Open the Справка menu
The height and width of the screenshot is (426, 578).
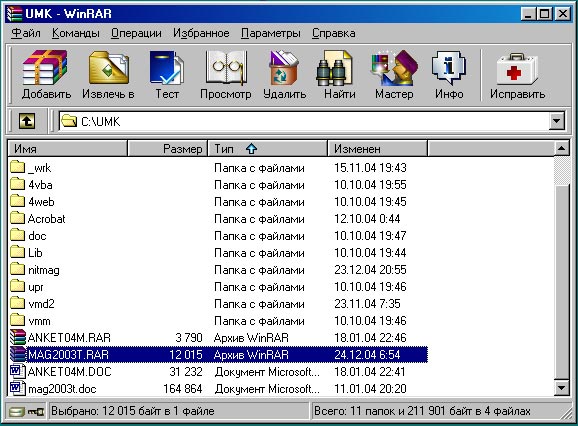[334, 33]
